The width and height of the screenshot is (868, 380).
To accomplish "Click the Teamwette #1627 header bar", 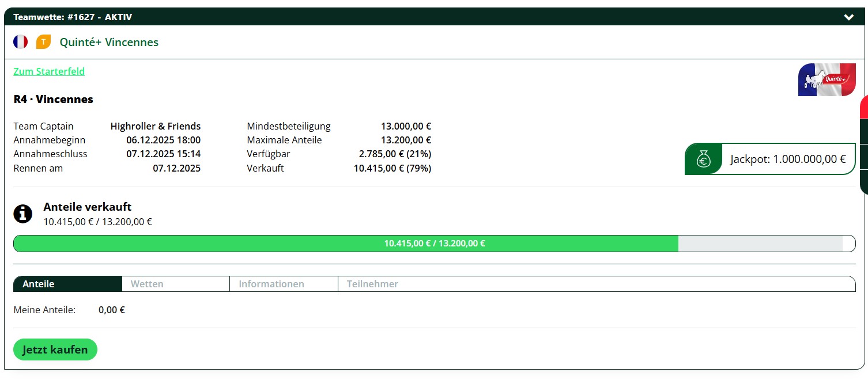I will 403,17.
